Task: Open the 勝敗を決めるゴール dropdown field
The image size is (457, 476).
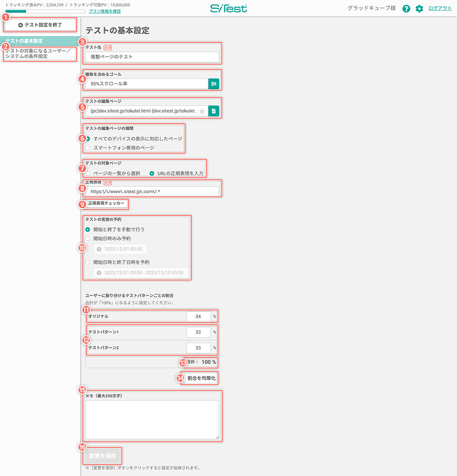Action: pos(147,84)
